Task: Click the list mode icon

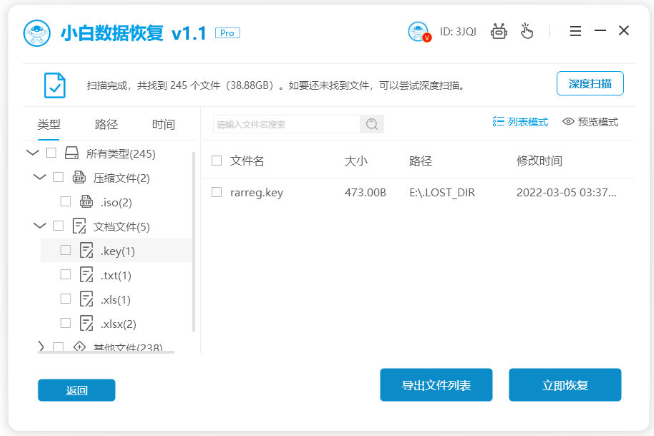Action: (498, 121)
